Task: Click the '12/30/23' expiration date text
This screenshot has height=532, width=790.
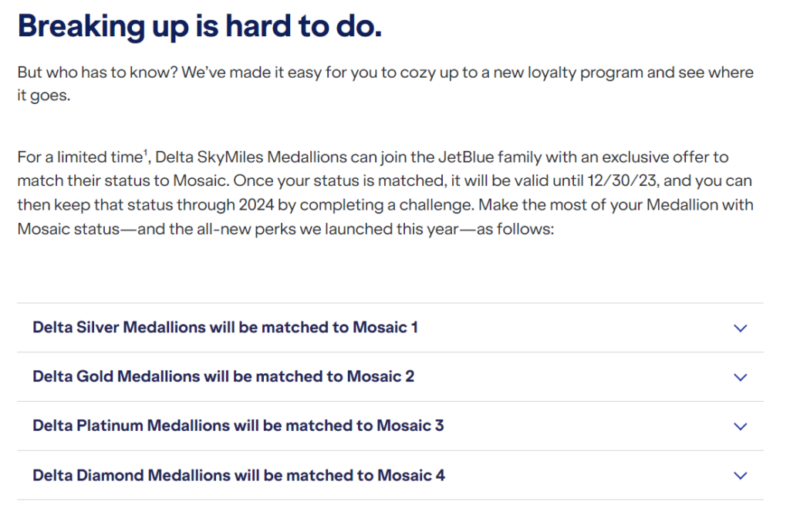Action: coord(622,180)
